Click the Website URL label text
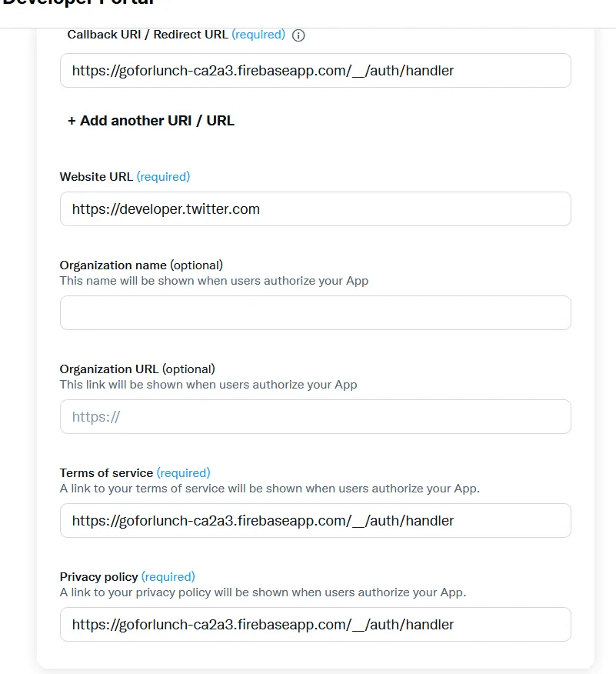The image size is (616, 674). point(96,177)
